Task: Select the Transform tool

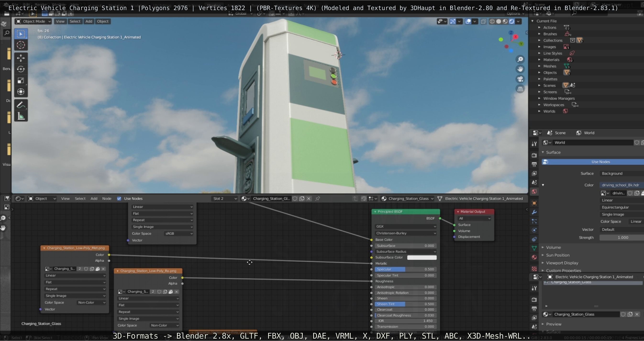Action: tap(21, 92)
